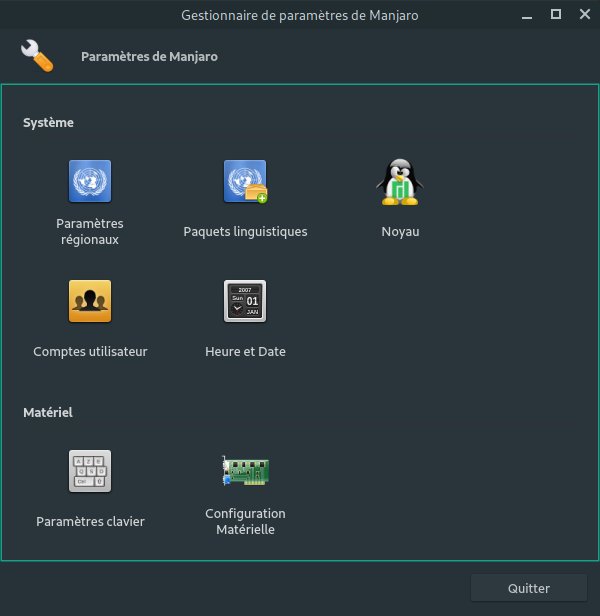Click the "Comptes utilisateur" label
The image size is (600, 616).
[90, 352]
